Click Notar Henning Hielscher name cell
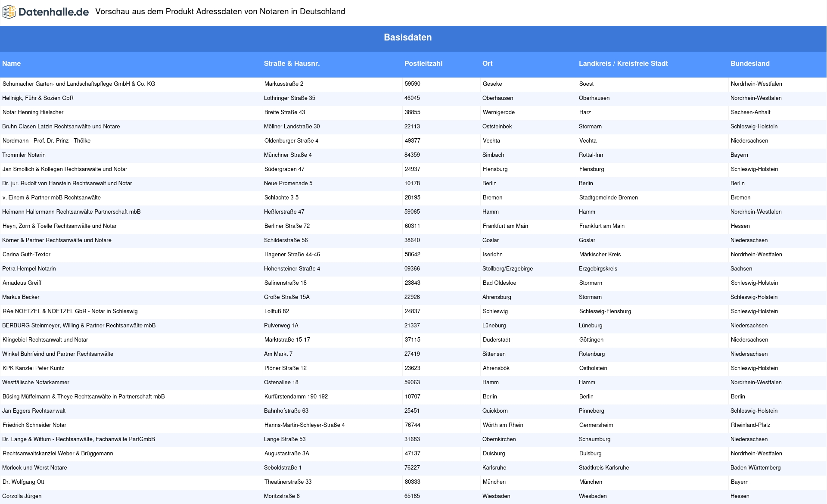The image size is (827, 504). [x=33, y=112]
